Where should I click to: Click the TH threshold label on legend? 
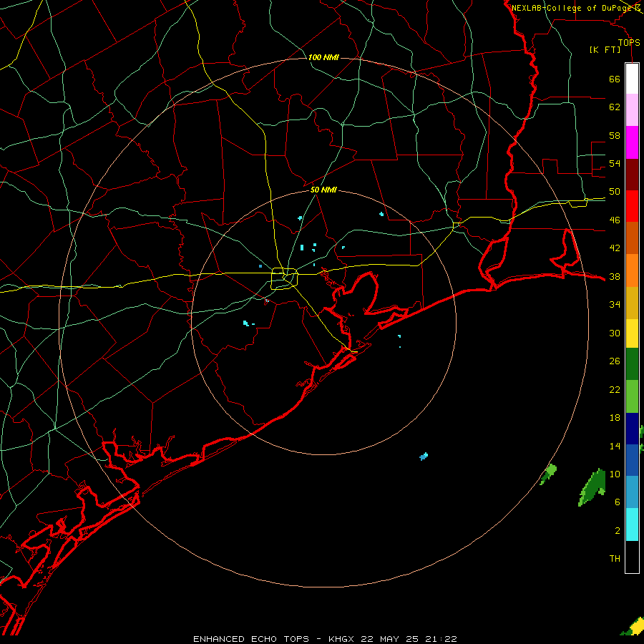(615, 559)
